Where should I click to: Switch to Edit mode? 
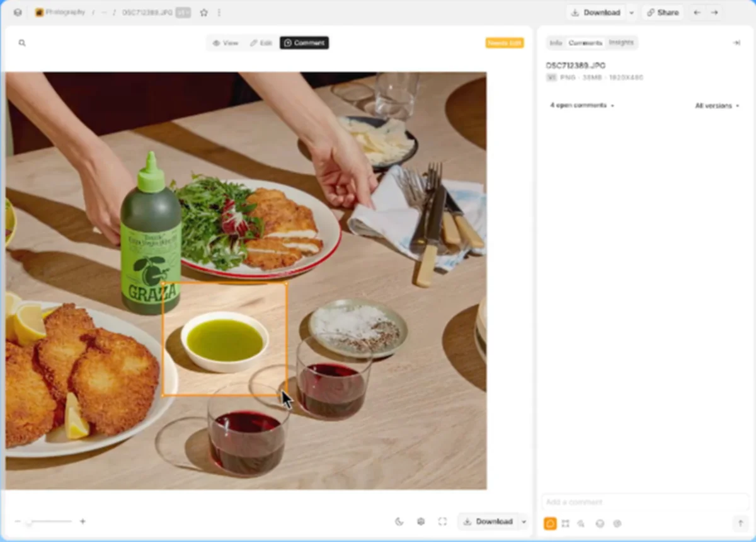tap(261, 43)
